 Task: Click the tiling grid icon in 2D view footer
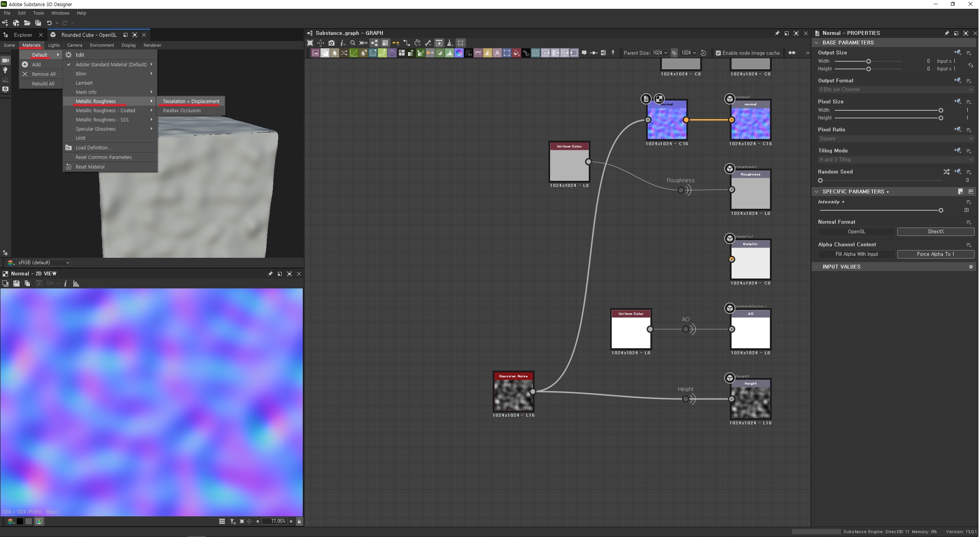tap(222, 521)
